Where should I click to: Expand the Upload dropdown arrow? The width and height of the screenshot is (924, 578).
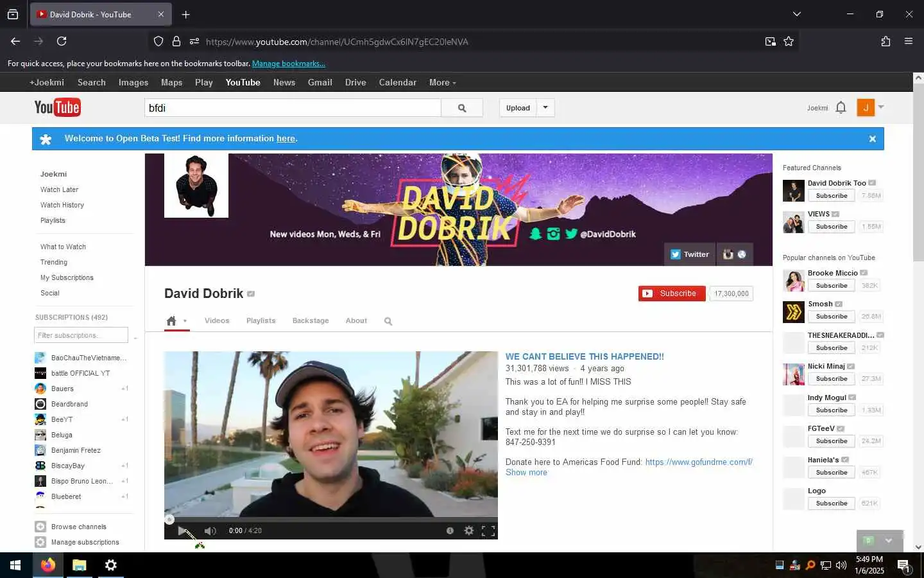click(545, 108)
